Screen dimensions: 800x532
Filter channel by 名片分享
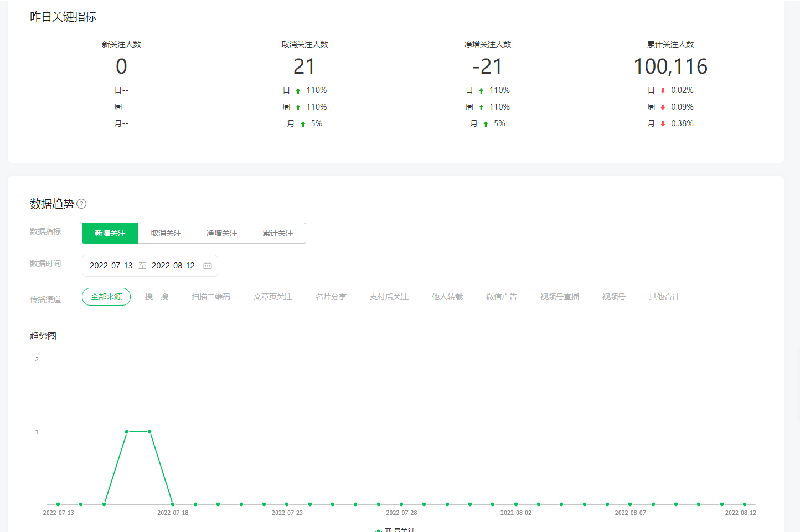pos(331,297)
